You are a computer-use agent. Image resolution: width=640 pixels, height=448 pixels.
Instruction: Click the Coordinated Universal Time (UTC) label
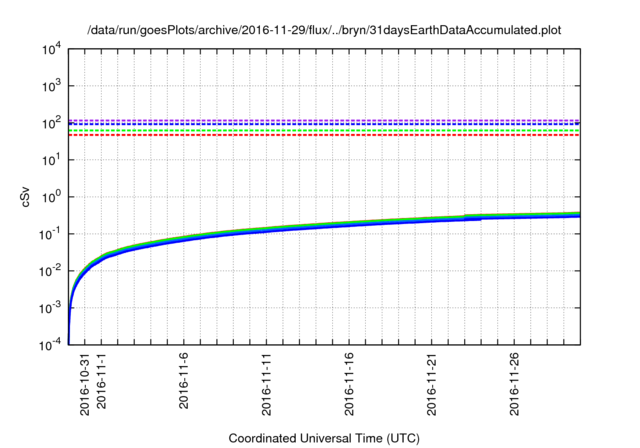click(x=324, y=438)
